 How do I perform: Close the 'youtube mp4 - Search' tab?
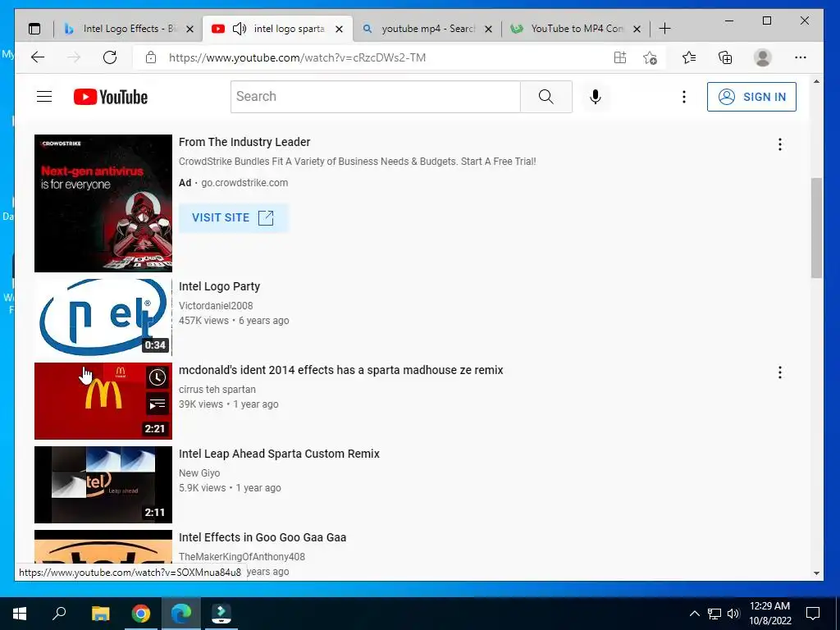click(489, 29)
